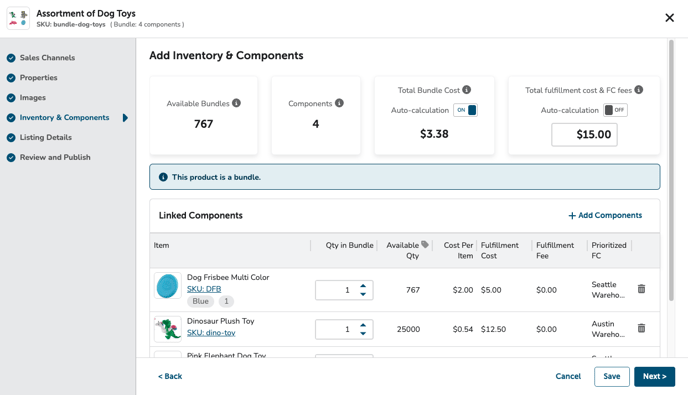Open the Dinosaur Plush Toy thumbnail
The height and width of the screenshot is (395, 688).
point(168,329)
